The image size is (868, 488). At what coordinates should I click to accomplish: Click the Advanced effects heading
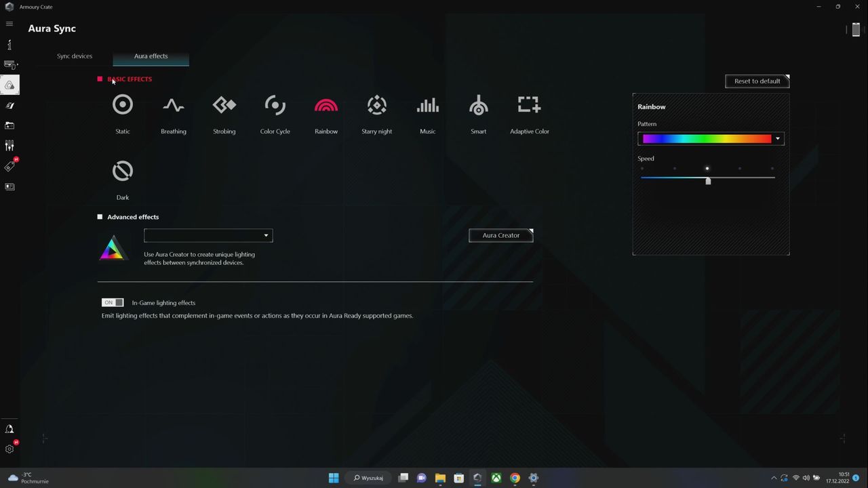[133, 217]
